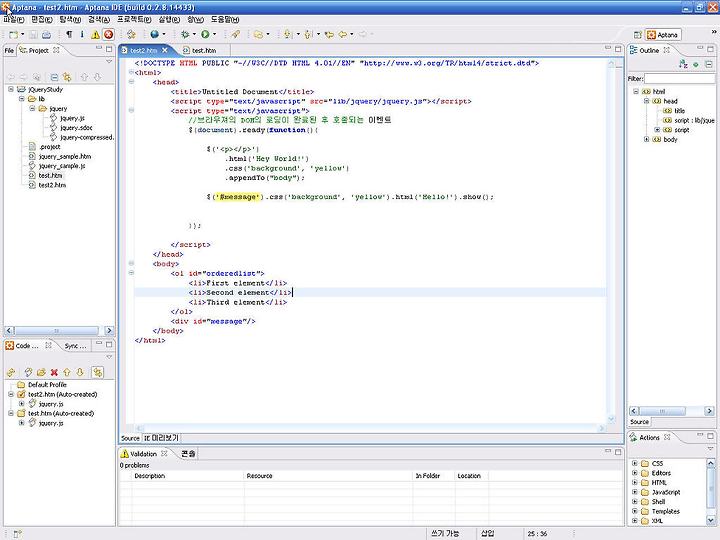Viewport: 720px width, 540px height.
Task: Switch to the File view tab
Action: (9, 51)
